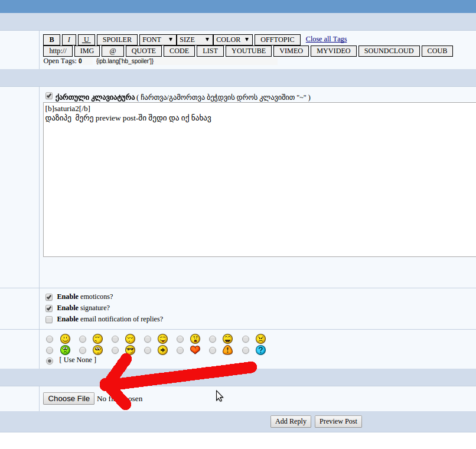Check Enable email notification of replies

[49, 320]
